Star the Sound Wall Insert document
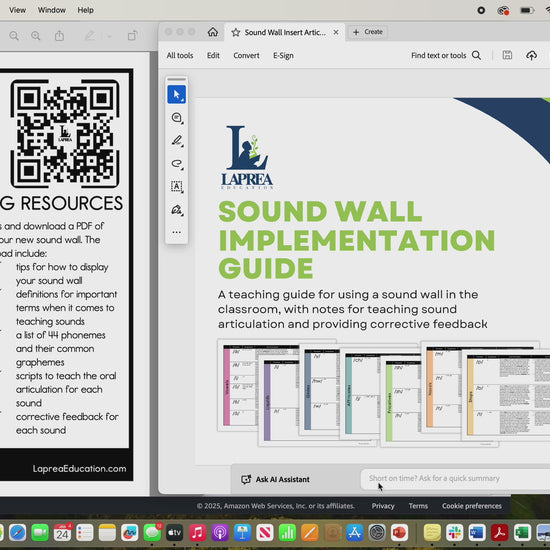This screenshot has height=550, width=550. click(x=236, y=32)
